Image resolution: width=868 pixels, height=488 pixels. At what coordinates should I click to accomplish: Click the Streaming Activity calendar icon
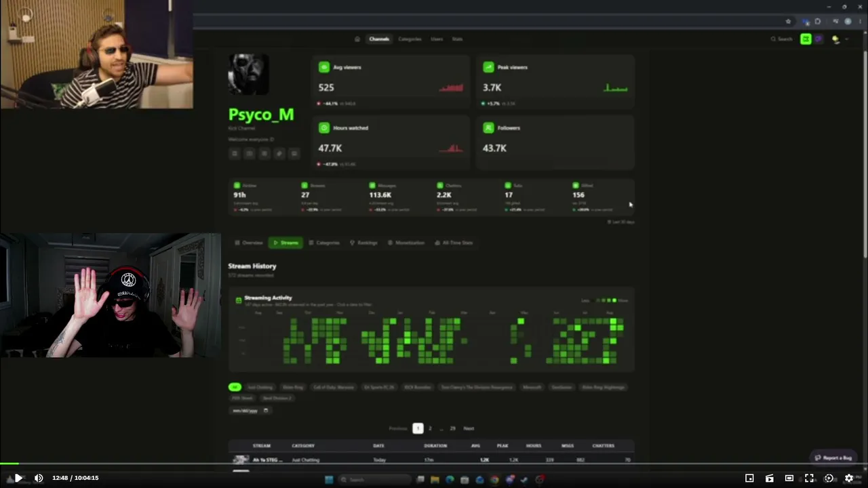coord(239,300)
